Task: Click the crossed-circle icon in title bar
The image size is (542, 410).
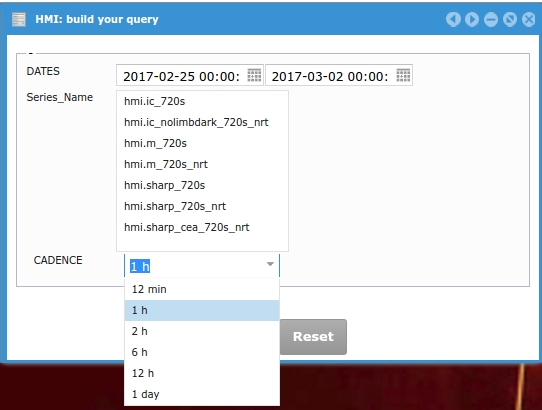Action: point(510,19)
